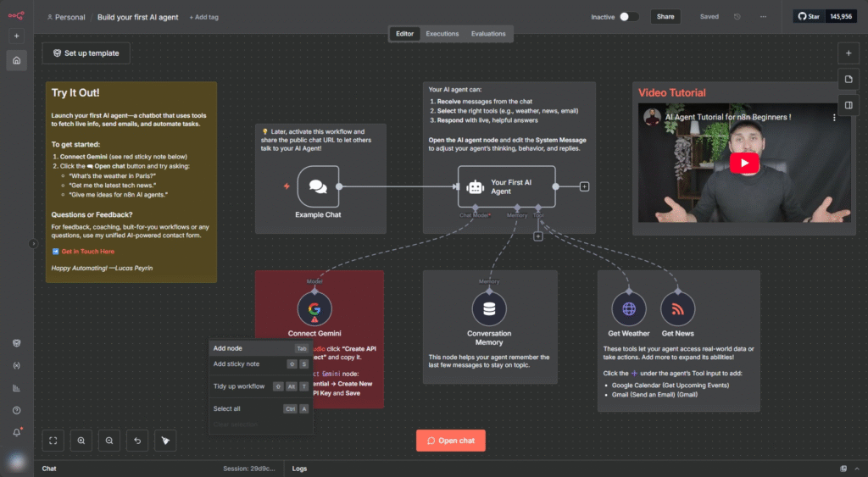The width and height of the screenshot is (868, 477).
Task: Zoom out of the workflow canvas
Action: (x=109, y=441)
